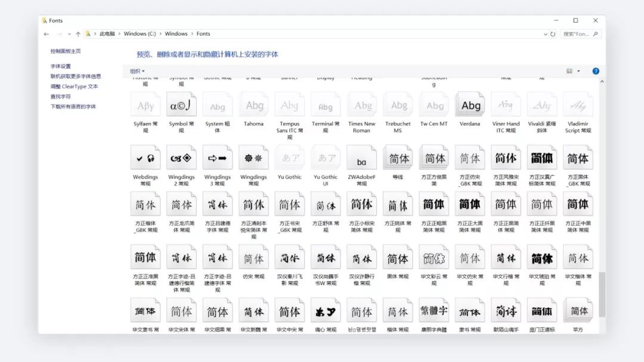Select the Times New Roman font icon
Viewport: 644px width, 362px height.
[x=361, y=105]
